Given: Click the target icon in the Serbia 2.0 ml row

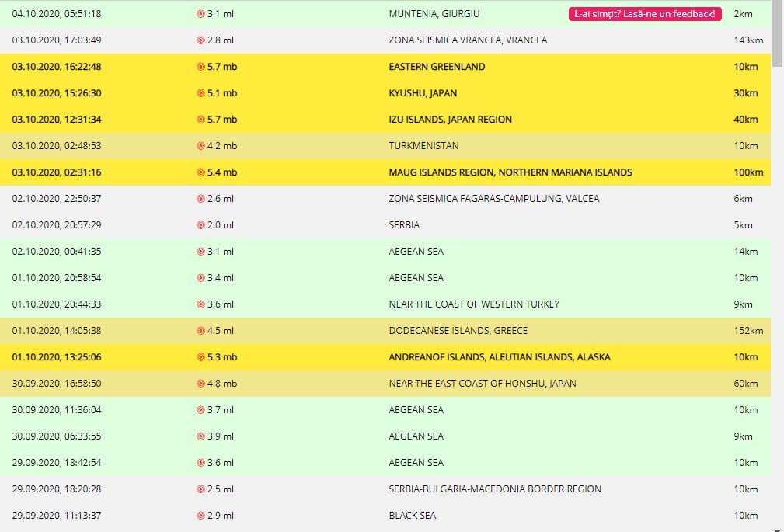Looking at the screenshot, I should (x=200, y=225).
